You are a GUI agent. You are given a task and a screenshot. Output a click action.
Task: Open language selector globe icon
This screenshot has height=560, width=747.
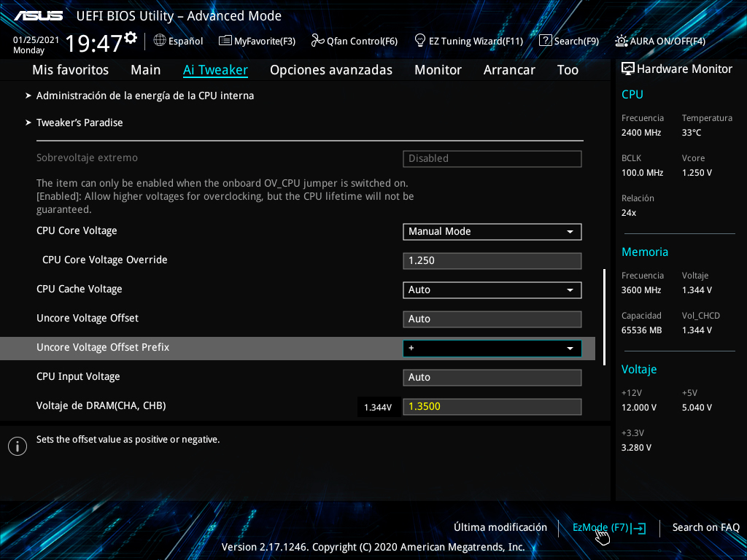160,41
